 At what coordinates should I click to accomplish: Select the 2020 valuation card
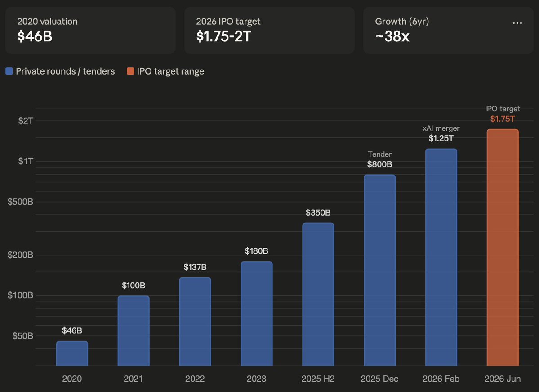[x=90, y=30]
